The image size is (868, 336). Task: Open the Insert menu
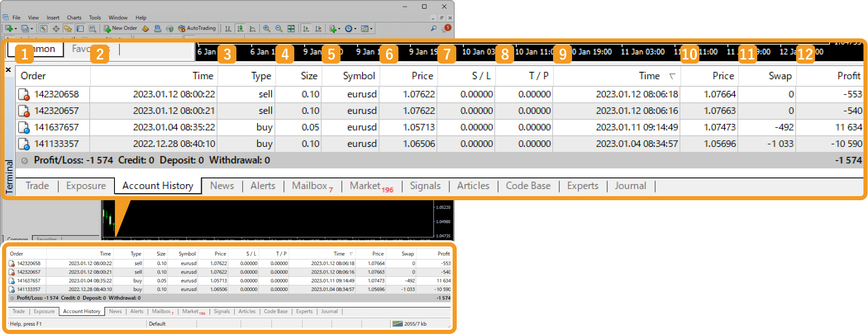53,18
